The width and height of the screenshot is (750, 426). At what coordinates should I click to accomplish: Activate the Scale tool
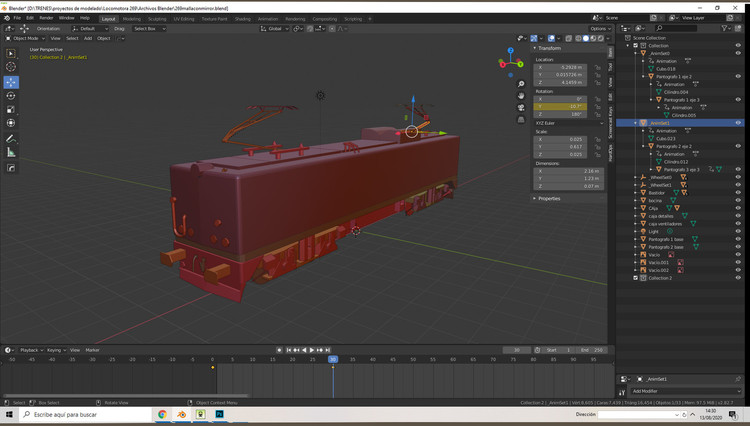coord(11,109)
